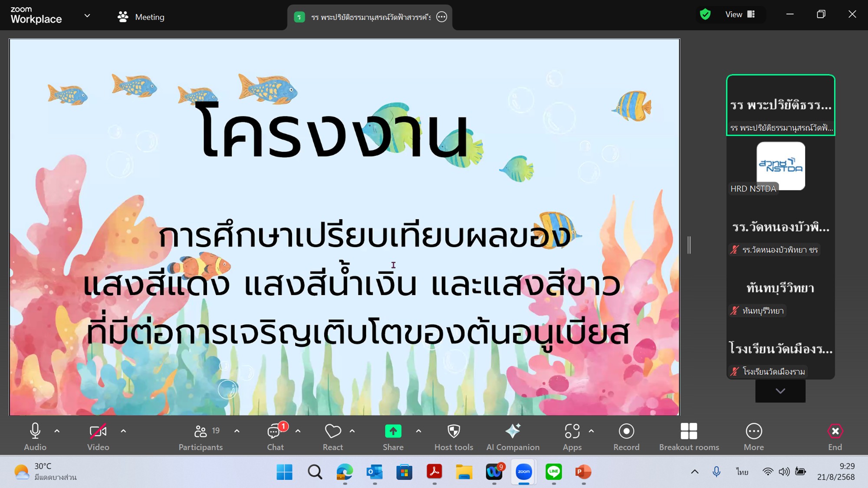
Task: Switch to the Meeting tab
Action: tap(141, 17)
